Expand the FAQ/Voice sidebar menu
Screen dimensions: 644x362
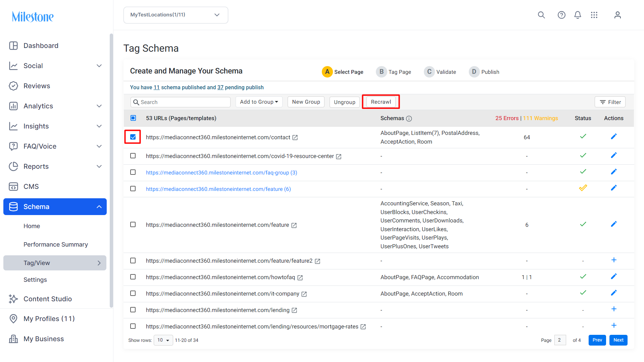pyautogui.click(x=99, y=146)
